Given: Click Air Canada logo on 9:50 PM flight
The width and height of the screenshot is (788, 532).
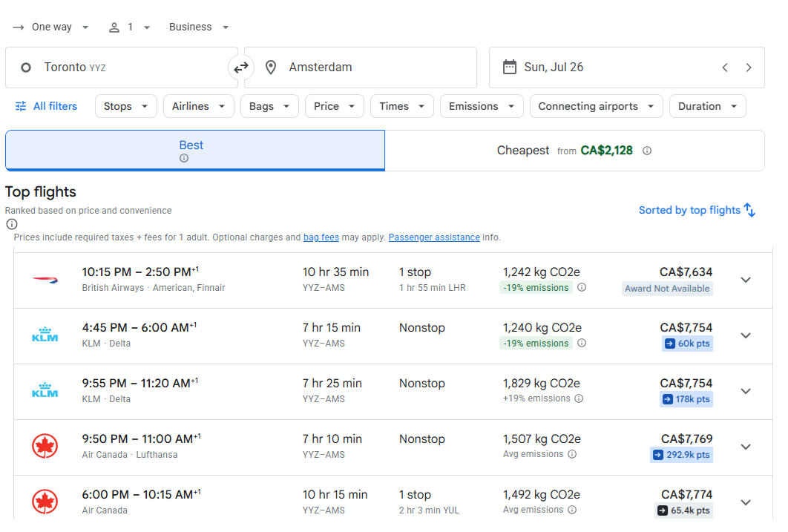Looking at the screenshot, I should click(45, 446).
